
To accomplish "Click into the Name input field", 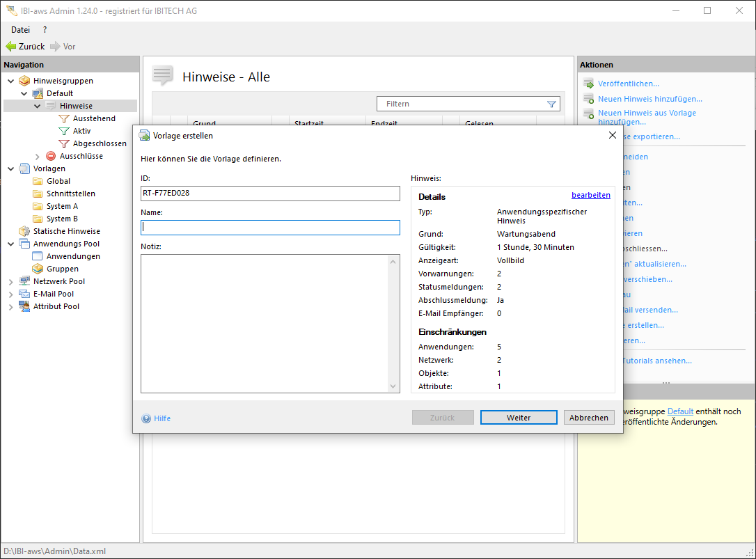I will [270, 228].
